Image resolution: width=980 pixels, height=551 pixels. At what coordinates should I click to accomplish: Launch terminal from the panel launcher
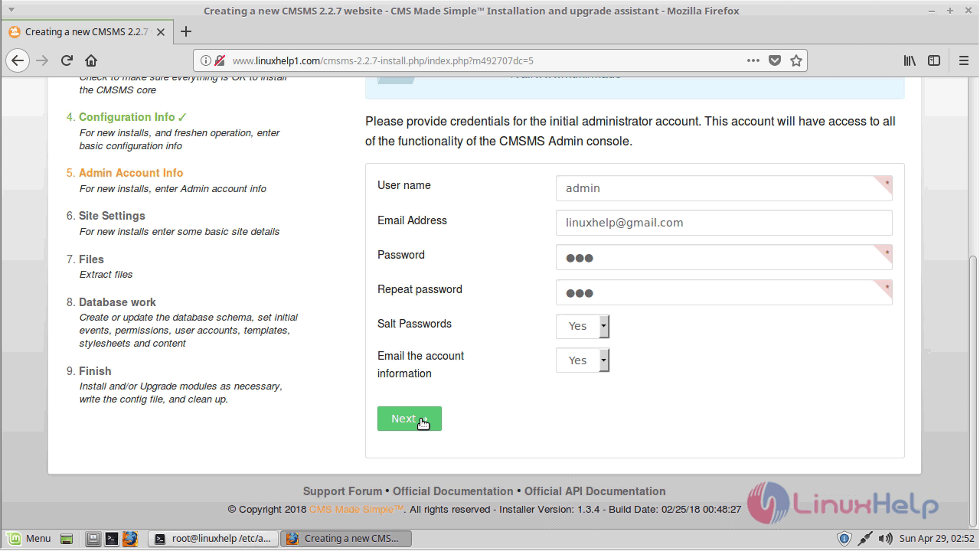click(x=111, y=538)
